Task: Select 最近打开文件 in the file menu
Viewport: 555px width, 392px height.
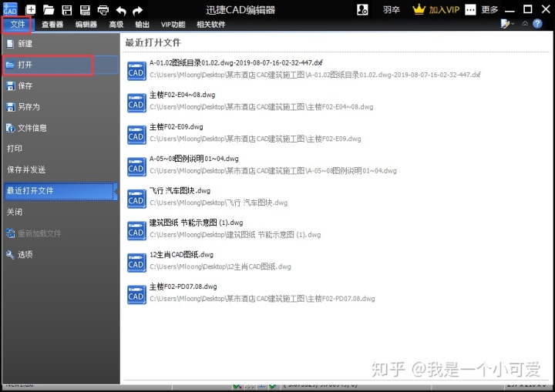Action: [x=60, y=191]
